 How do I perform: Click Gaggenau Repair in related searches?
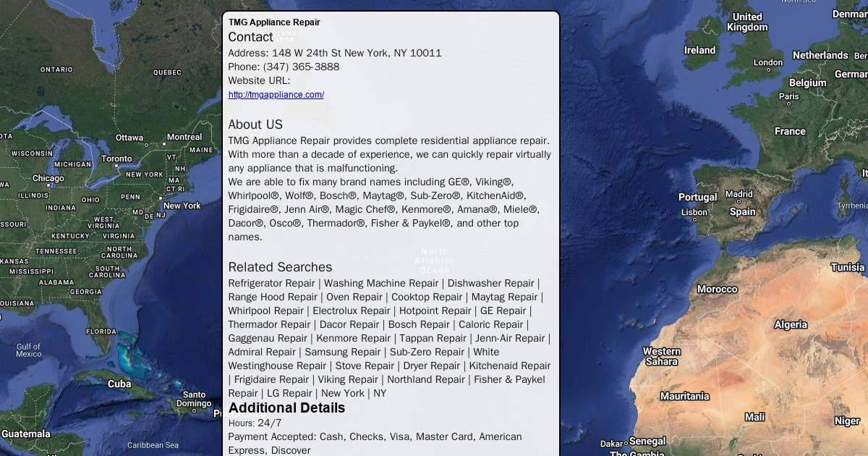tap(268, 338)
